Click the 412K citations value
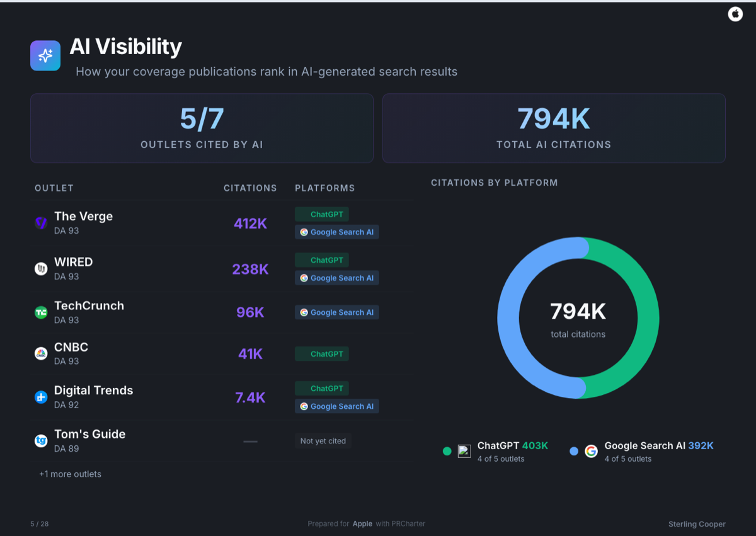Viewport: 756px width, 536px height. tap(250, 223)
